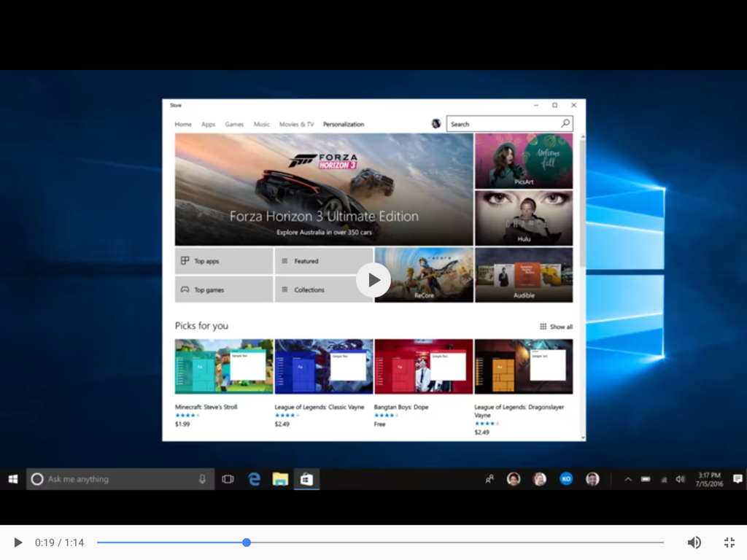Open Task View from the taskbar
This screenshot has height=560, width=747.
click(x=228, y=479)
